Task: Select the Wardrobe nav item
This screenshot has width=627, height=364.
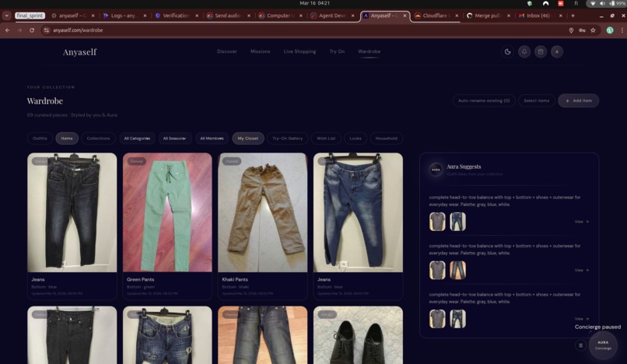Action: pos(369,51)
